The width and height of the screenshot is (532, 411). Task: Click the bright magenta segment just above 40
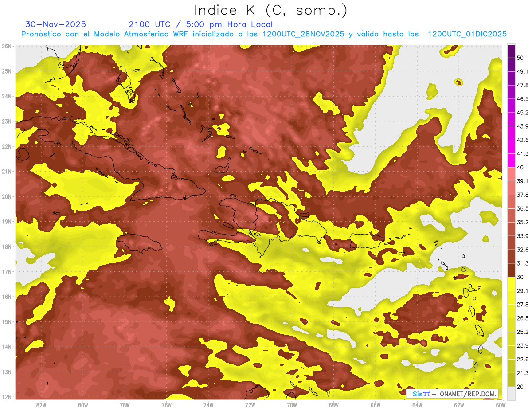[511, 160]
